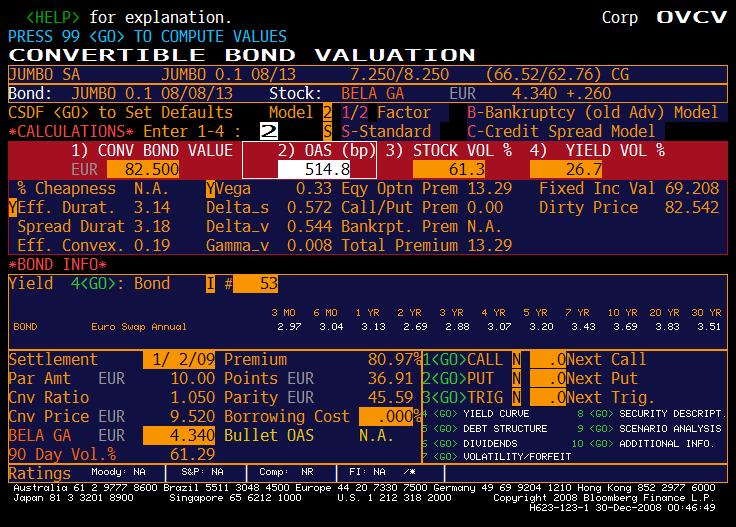
Task: Open 1<GO> CALL schedule
Action: pyautogui.click(x=463, y=359)
